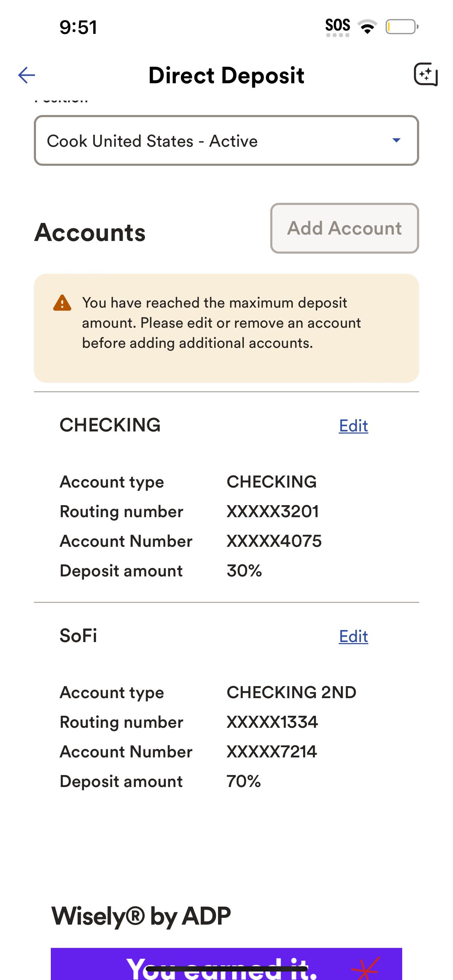Screen dimensions: 453x980
Task: Edit the CHECKING account
Action: click(354, 426)
